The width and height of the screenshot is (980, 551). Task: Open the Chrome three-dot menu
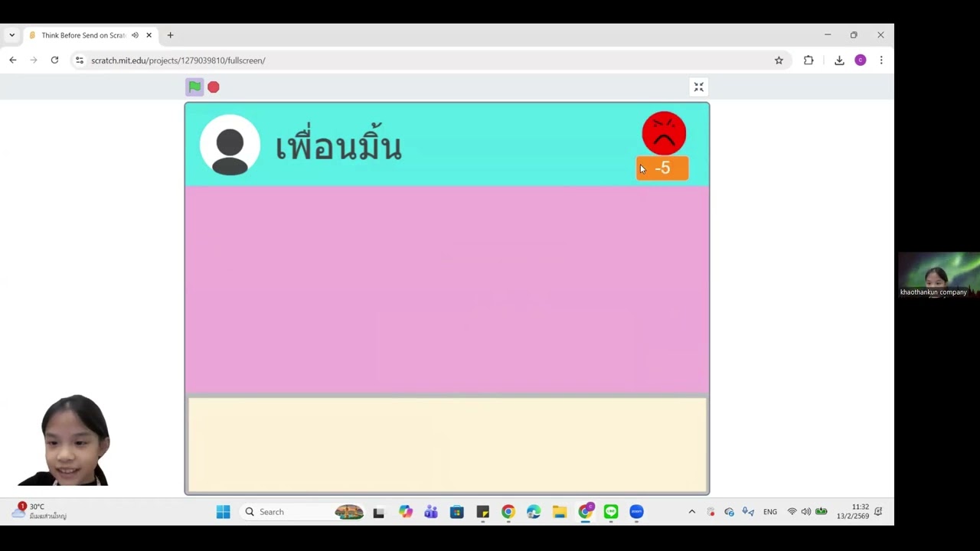tap(881, 60)
